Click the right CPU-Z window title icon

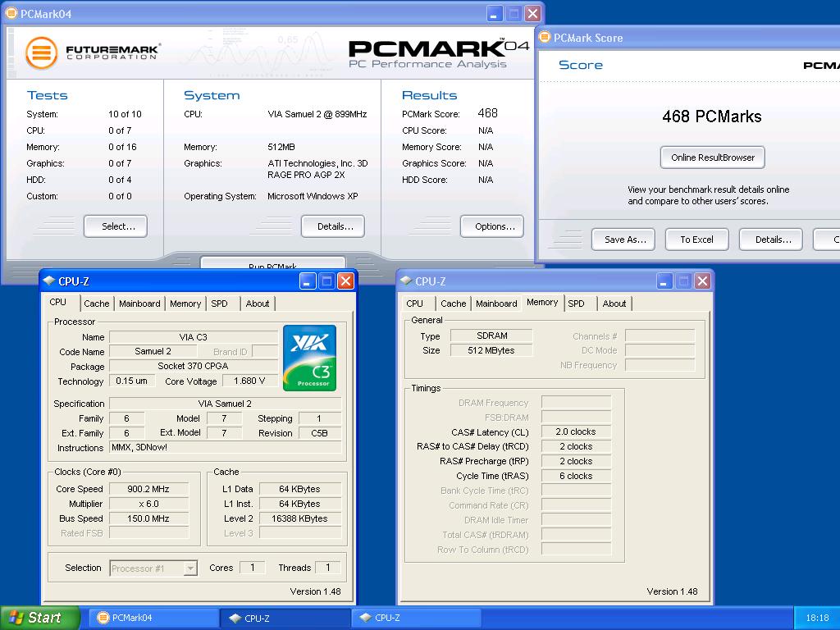point(405,281)
